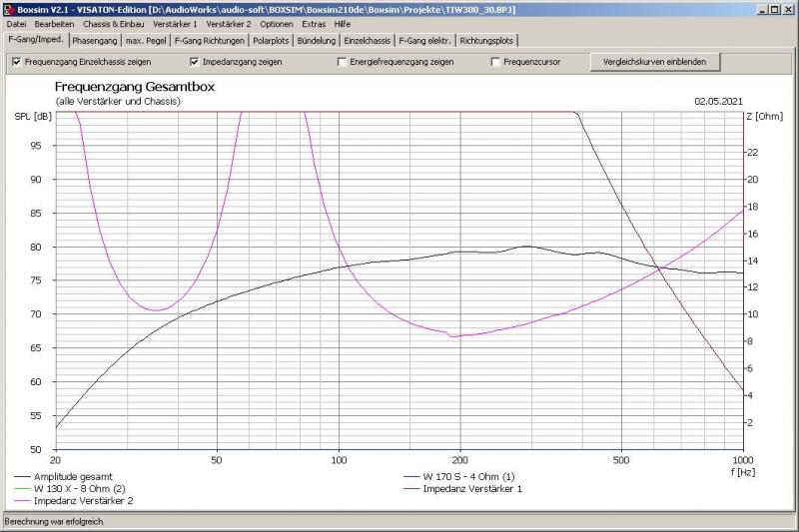799x532 pixels.
Task: Switch to the Phasengang tab
Action: point(95,41)
